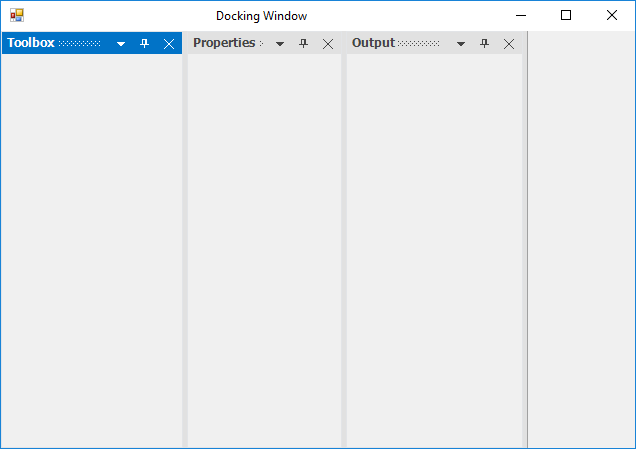Close the Output panel
This screenshot has height=449, width=636.
(509, 43)
